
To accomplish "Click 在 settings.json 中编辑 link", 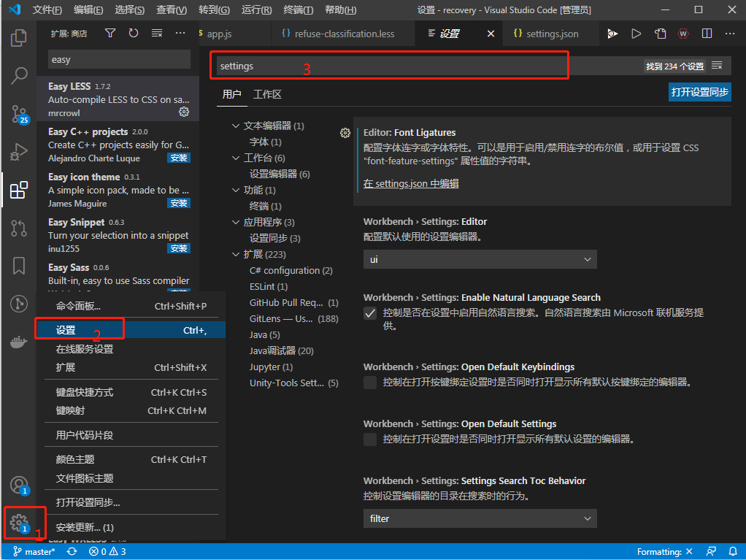I will coord(411,184).
